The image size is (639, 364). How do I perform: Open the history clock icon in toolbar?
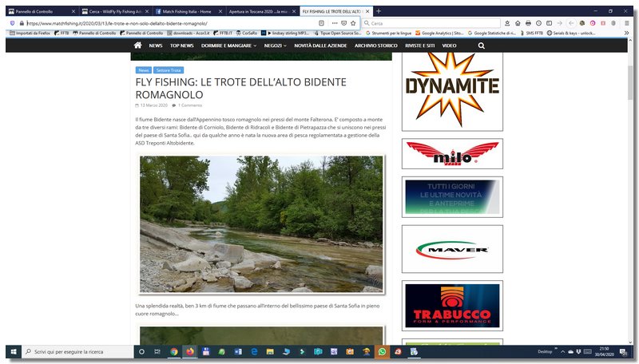(x=538, y=23)
